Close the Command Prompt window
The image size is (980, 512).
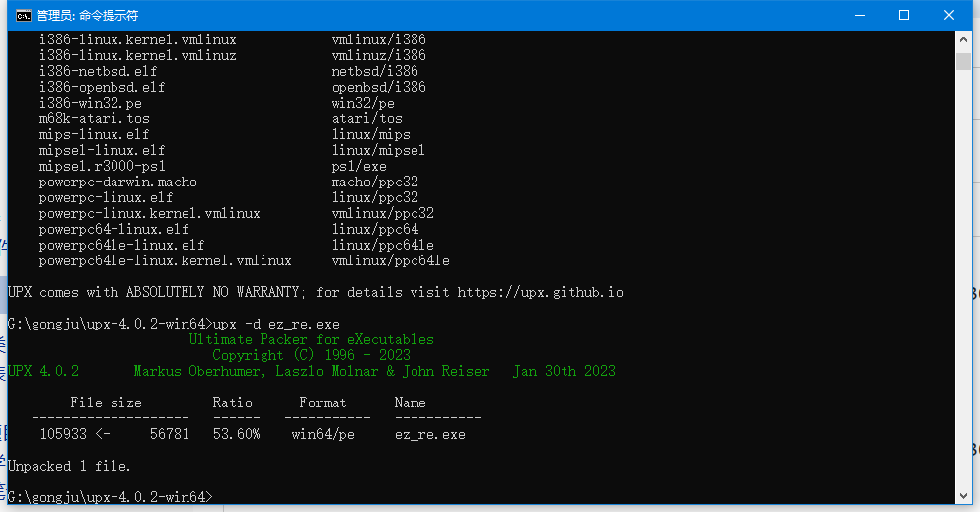click(x=948, y=15)
